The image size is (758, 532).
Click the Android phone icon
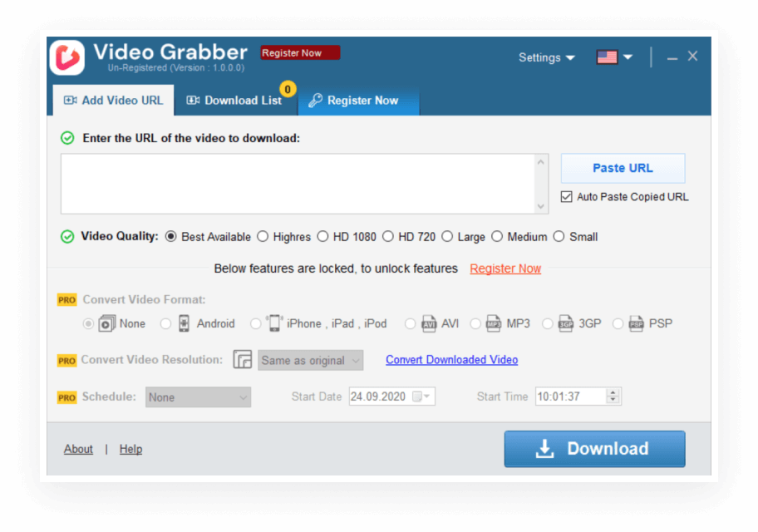coord(184,323)
